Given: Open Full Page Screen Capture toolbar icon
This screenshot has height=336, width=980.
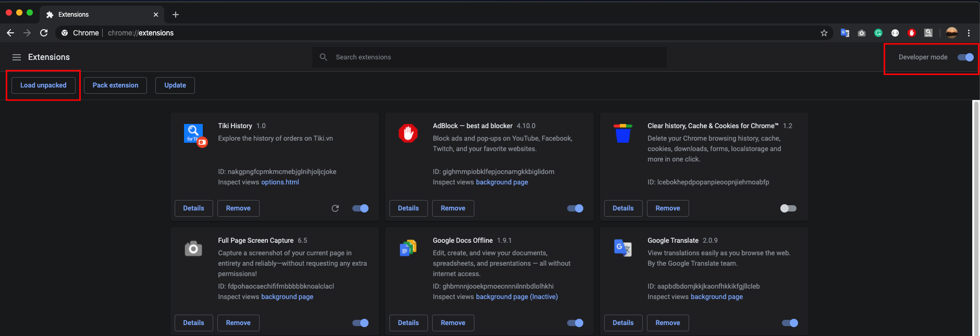Looking at the screenshot, I should coord(862,33).
